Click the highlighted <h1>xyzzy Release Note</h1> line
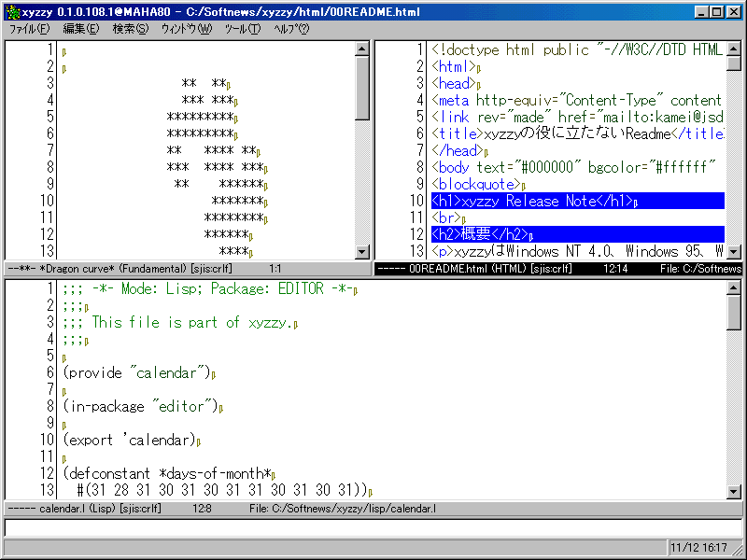Viewport: 747px width, 560px height. click(578, 201)
